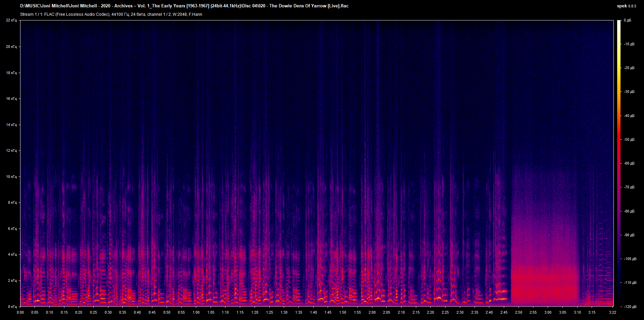Open the file path title showing Dowie Dens Of Yarrow
644x320 pixels.
click(x=184, y=6)
